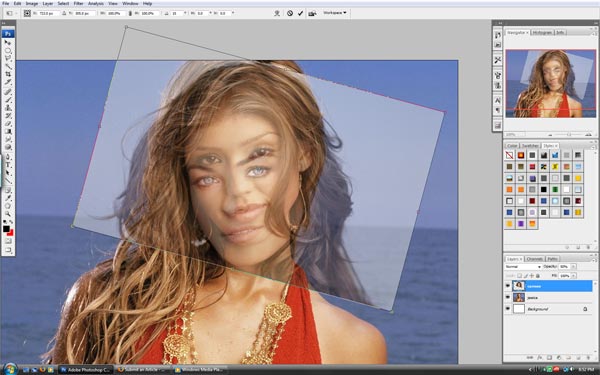
Task: Click the Opacity value field
Action: (564, 267)
